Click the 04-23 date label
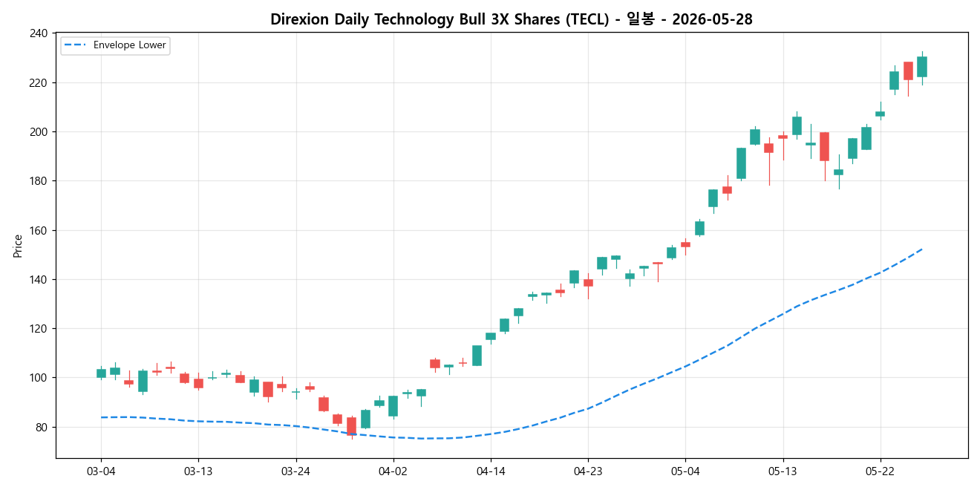Image resolution: width=980 pixels, height=490 pixels. coord(588,471)
